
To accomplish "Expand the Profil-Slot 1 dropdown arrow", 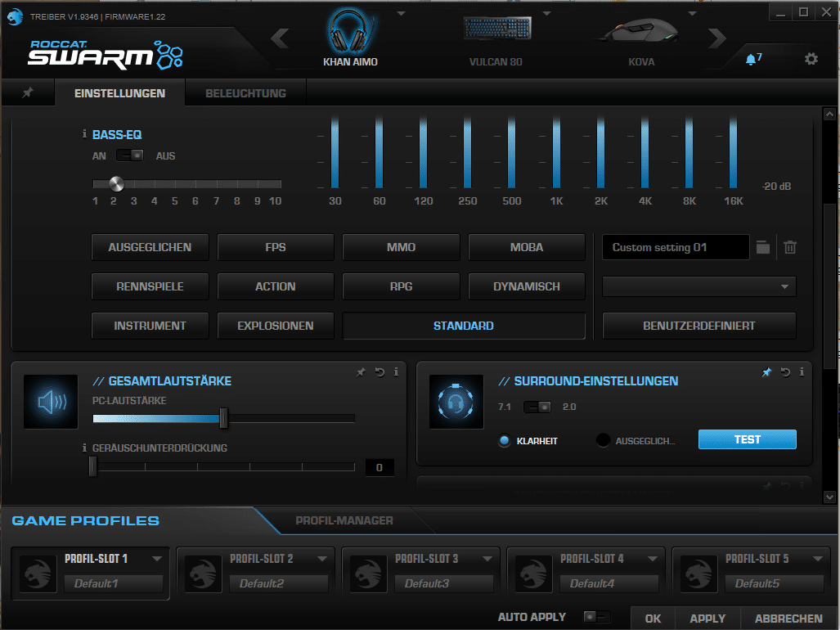I will (157, 559).
